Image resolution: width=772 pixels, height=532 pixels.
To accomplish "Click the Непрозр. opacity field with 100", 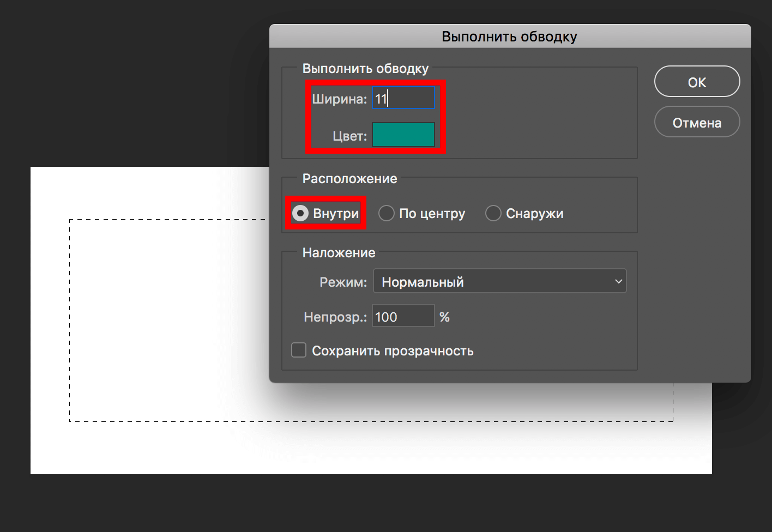I will coord(403,317).
